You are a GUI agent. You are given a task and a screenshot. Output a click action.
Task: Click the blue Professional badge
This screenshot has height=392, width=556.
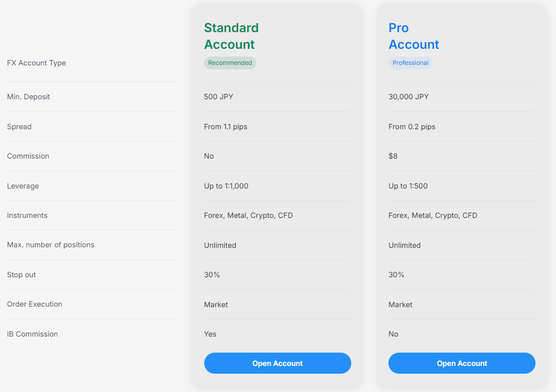click(x=410, y=63)
